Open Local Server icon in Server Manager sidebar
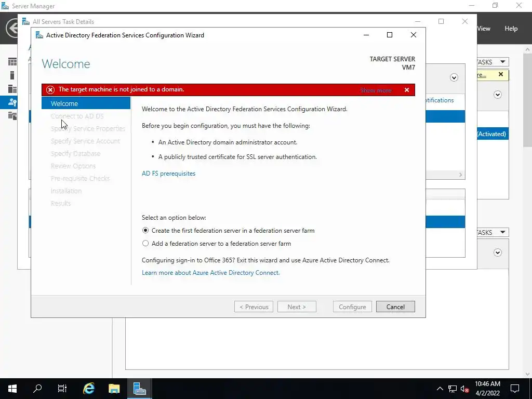The width and height of the screenshot is (532, 399). click(12, 75)
